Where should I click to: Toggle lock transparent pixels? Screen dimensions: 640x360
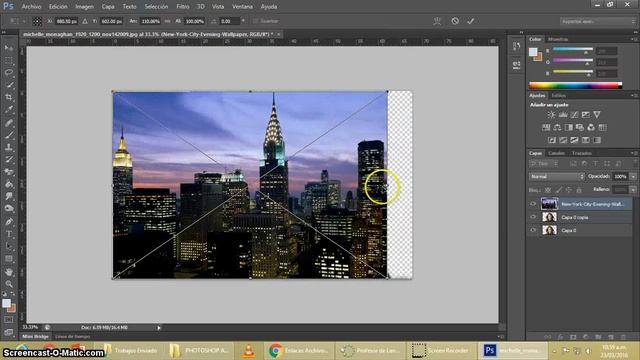pyautogui.click(x=548, y=190)
